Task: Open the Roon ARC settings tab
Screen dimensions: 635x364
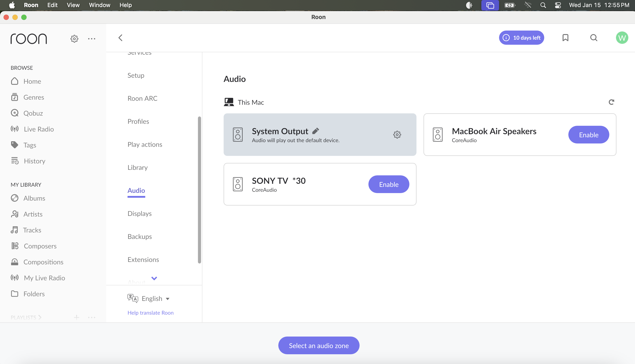Action: (142, 98)
